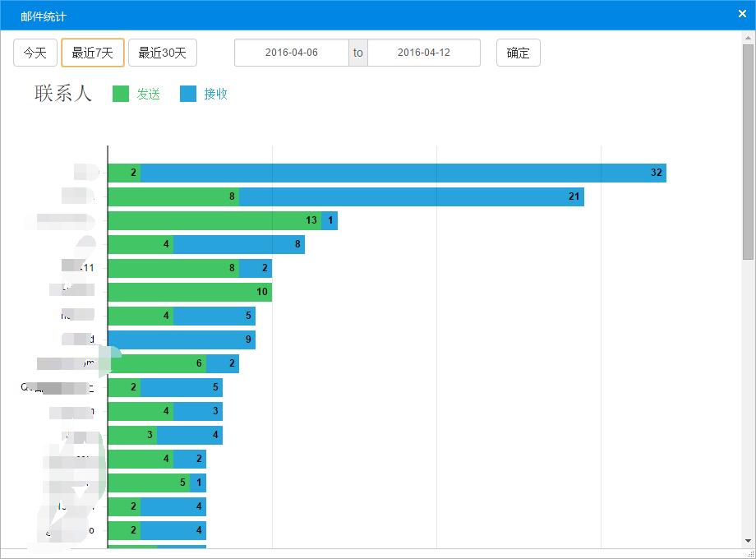Toggle the green 发送 legend swatch
756x559 pixels.
coord(121,94)
